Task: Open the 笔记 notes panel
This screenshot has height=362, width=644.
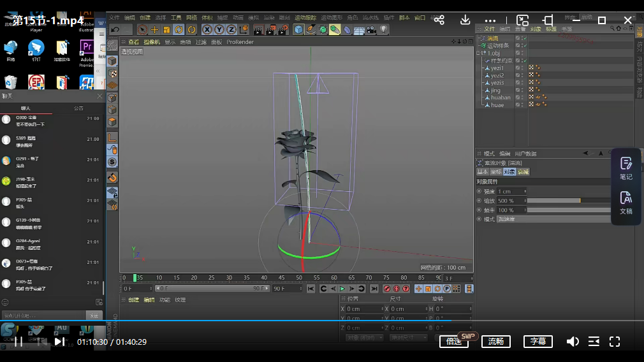Action: [626, 169]
